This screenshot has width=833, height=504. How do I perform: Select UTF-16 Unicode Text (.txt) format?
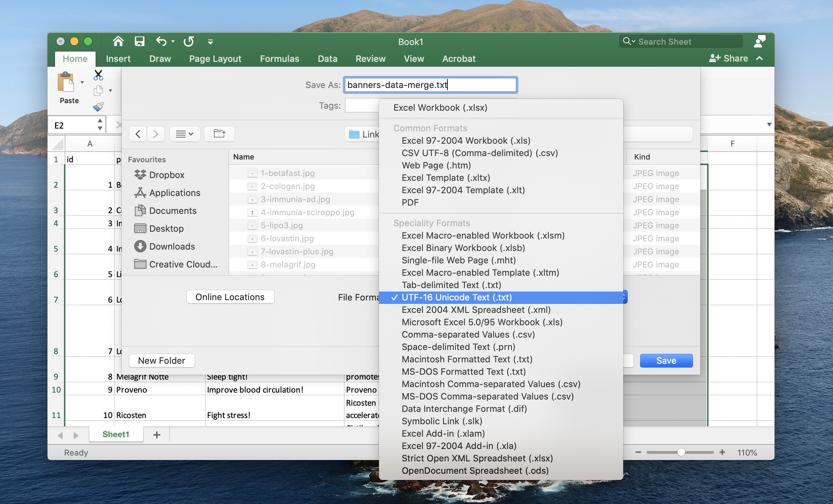point(501,297)
